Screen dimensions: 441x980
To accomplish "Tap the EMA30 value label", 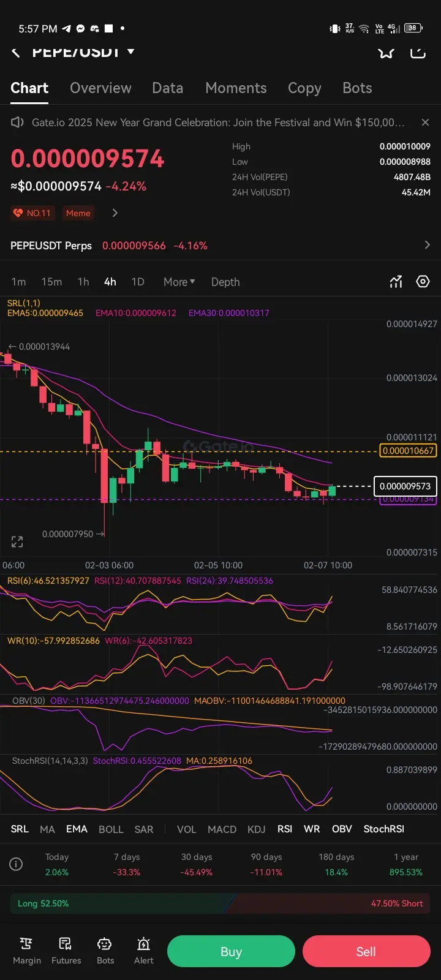I will 229,313.
